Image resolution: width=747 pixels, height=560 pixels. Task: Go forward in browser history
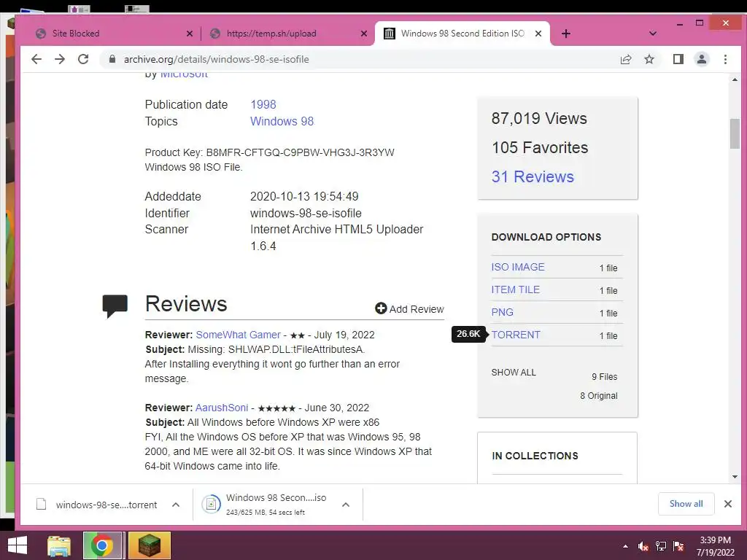tap(60, 59)
